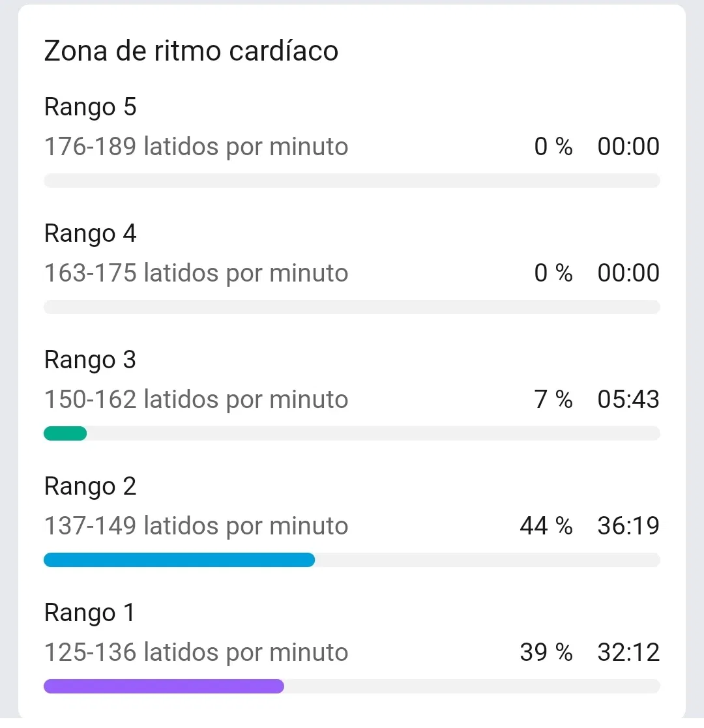Click the 44 % value
This screenshot has height=728, width=704.
(x=546, y=526)
